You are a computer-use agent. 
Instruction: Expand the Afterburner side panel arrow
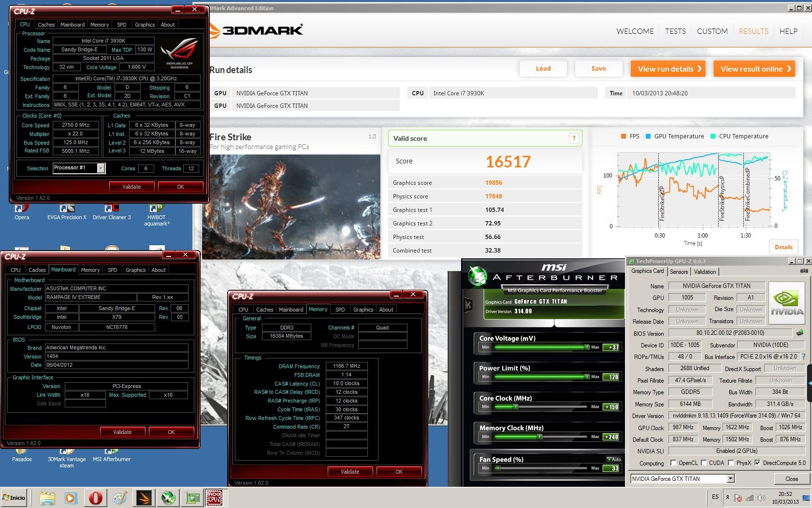click(810, 383)
